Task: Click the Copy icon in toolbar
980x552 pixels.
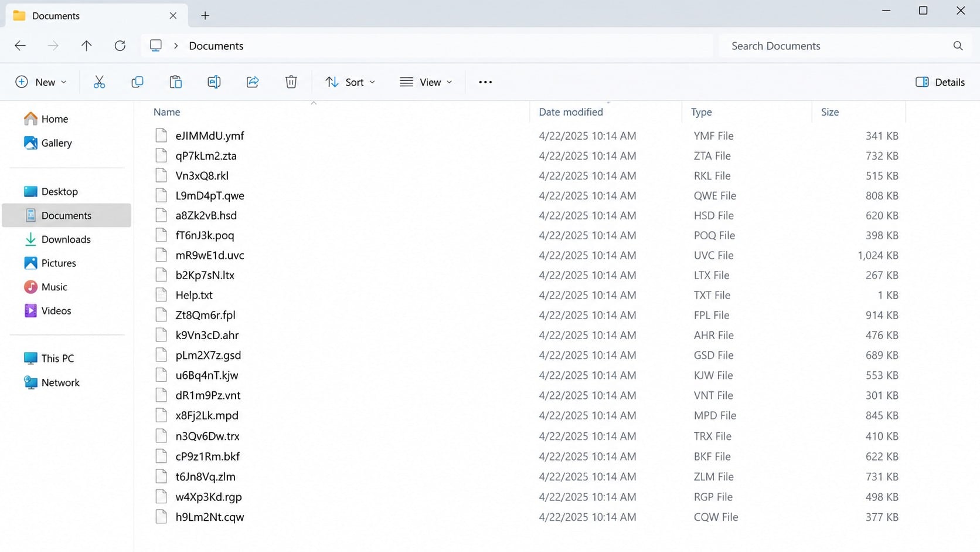Action: coord(137,82)
